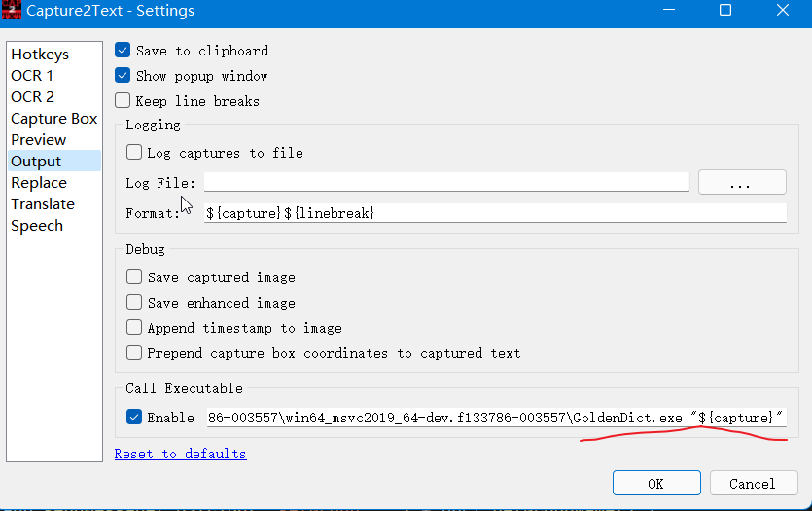Switch to OCR 1 settings

[54, 76]
